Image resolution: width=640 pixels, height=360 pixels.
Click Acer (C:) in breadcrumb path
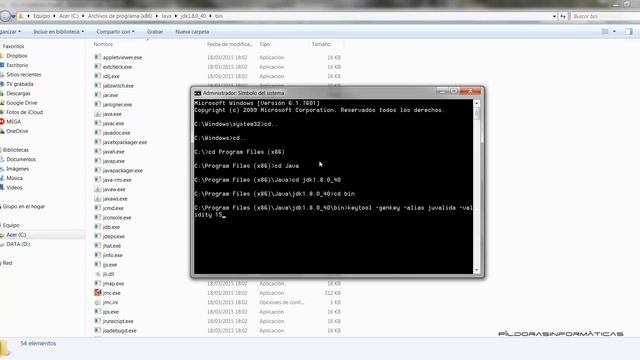69,16
